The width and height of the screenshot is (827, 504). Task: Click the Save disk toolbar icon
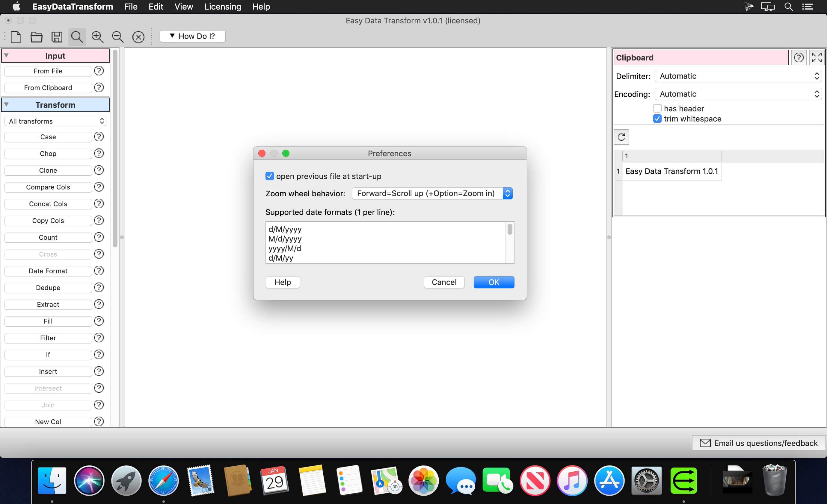pyautogui.click(x=57, y=37)
